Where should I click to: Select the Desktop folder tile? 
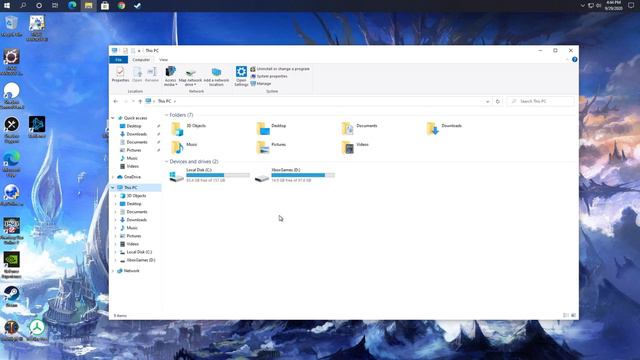pos(271,128)
